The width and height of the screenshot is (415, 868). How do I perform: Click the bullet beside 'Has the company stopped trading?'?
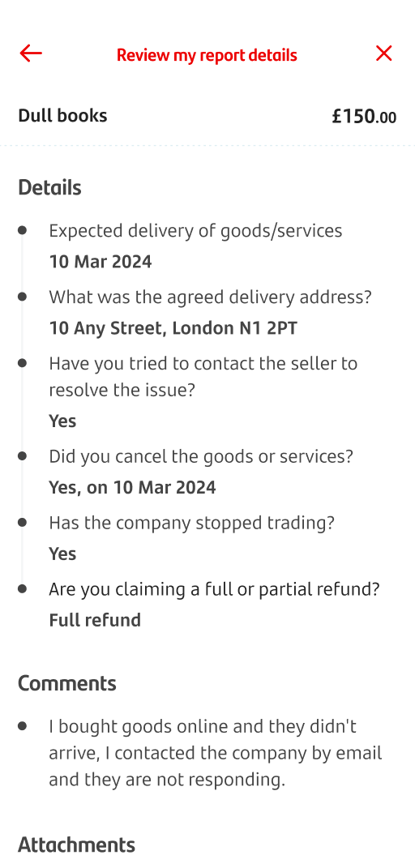coord(22,523)
